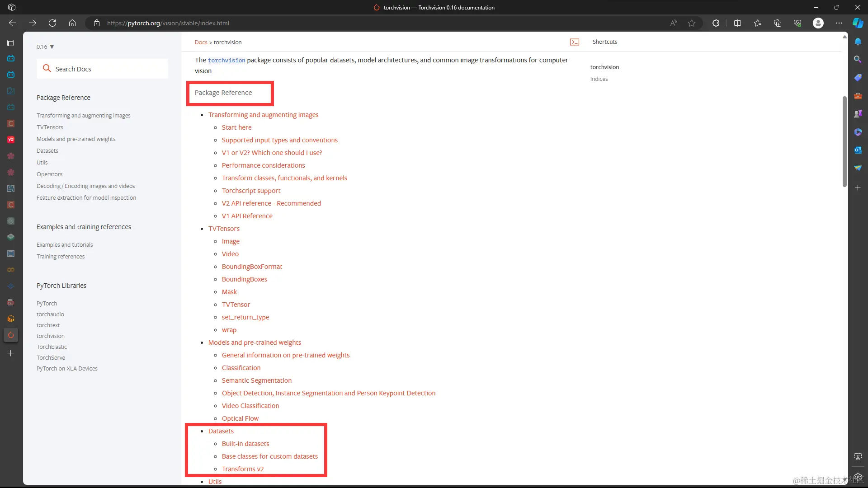868x488 pixels.
Task: Add page to favorites with star icon
Action: click(692, 23)
